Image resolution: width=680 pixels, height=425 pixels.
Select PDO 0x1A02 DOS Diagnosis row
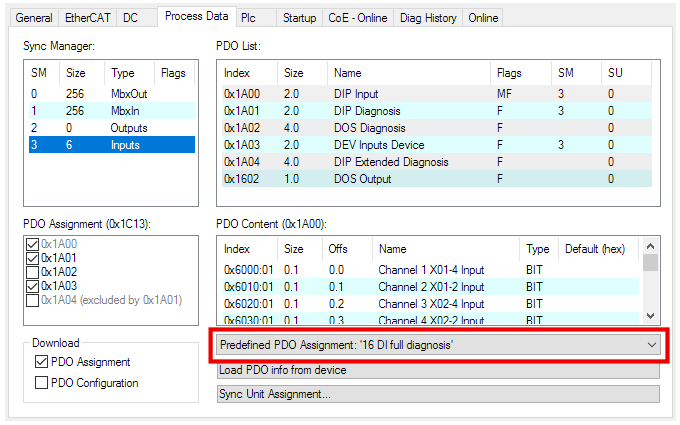click(x=437, y=128)
